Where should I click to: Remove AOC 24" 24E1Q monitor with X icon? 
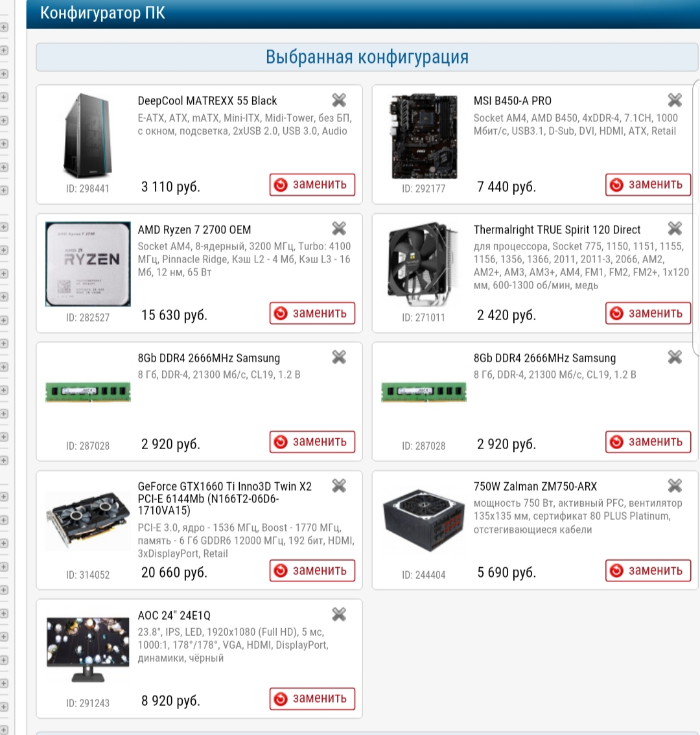pos(339,614)
